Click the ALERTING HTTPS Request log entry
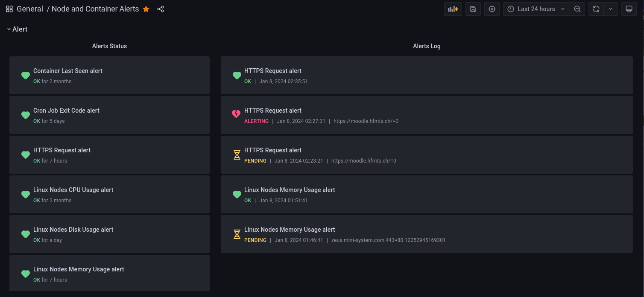 pos(273,111)
